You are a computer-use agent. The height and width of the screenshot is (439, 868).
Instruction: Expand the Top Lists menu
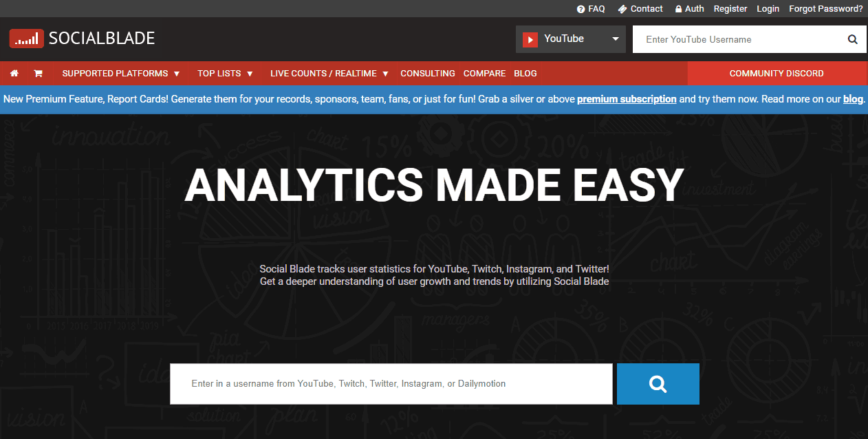225,73
